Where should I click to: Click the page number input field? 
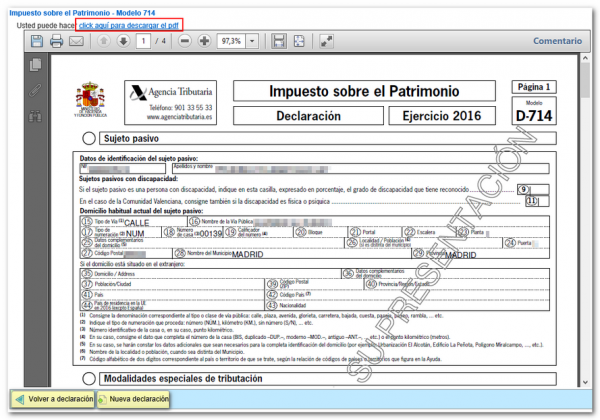pyautogui.click(x=143, y=41)
